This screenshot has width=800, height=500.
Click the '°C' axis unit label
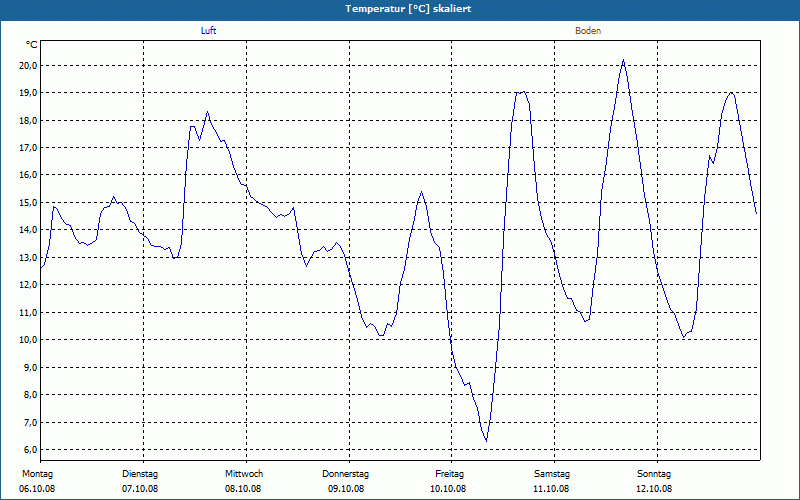32,45
